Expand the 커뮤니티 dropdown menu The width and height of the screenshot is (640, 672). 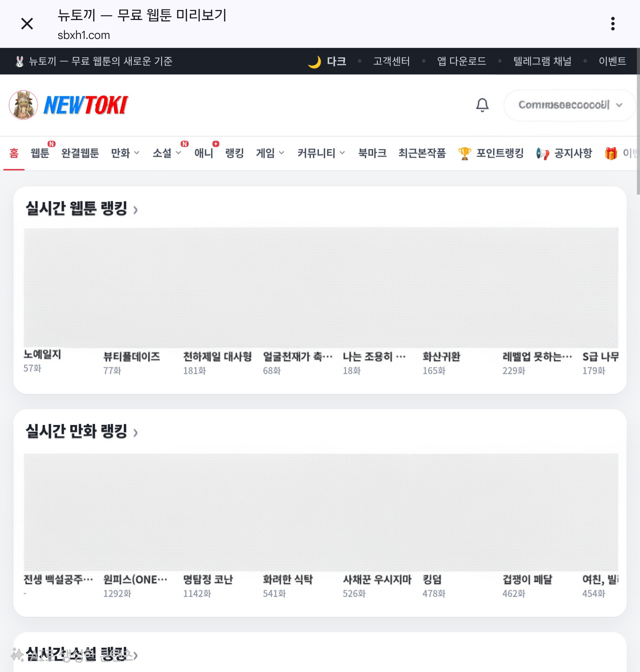pos(321,153)
